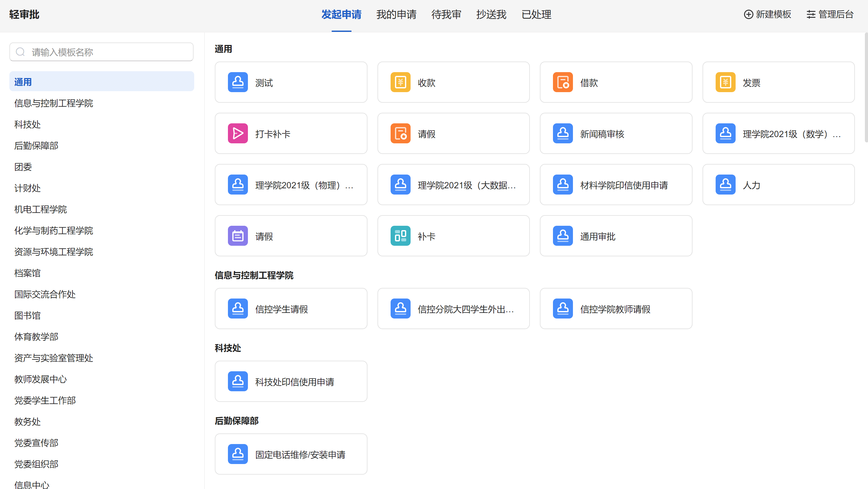Choose 图书馆 from the sidebar list
This screenshot has height=489, width=868.
tap(27, 315)
